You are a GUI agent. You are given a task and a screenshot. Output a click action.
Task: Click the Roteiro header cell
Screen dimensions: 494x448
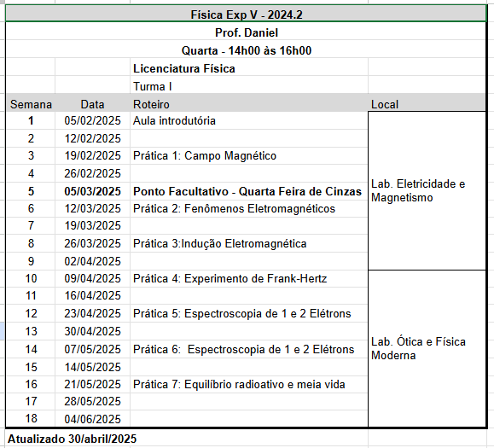(x=249, y=104)
